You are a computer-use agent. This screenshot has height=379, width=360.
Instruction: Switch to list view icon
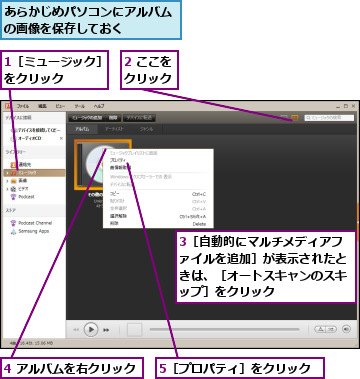(x=284, y=118)
